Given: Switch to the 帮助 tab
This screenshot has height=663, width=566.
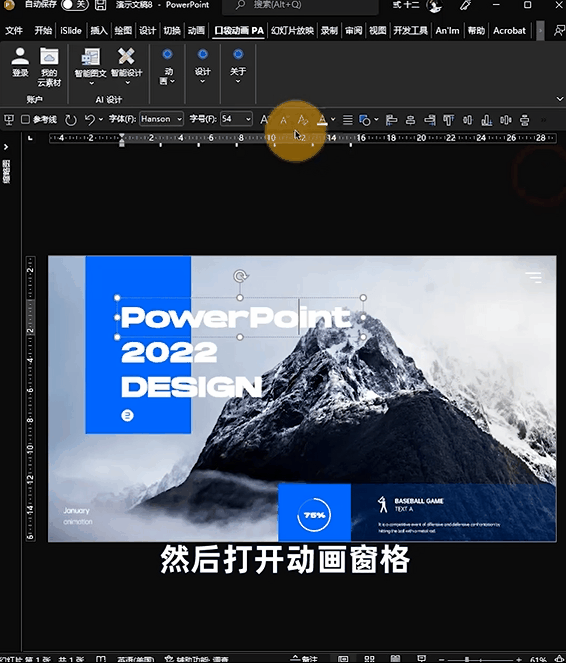Looking at the screenshot, I should 476,30.
